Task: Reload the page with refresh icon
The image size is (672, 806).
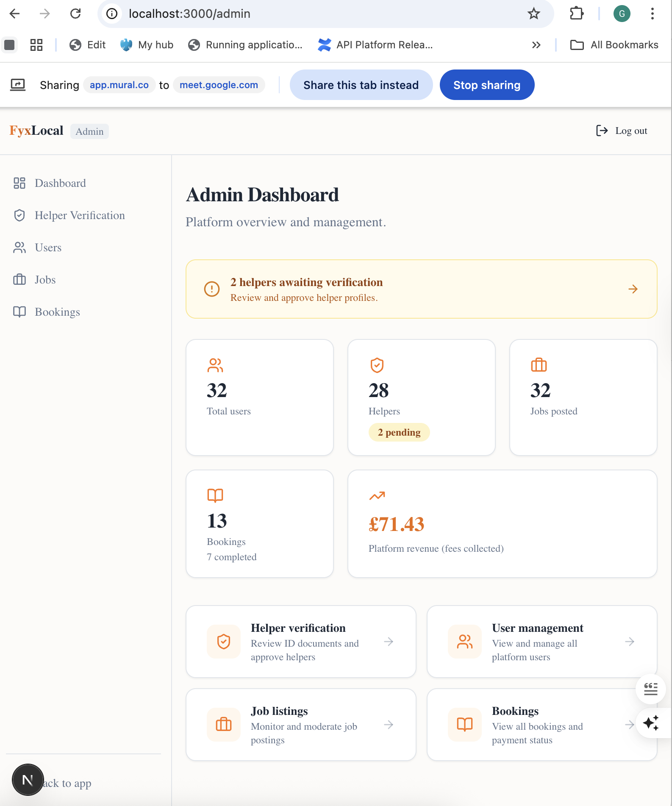Action: click(75, 14)
